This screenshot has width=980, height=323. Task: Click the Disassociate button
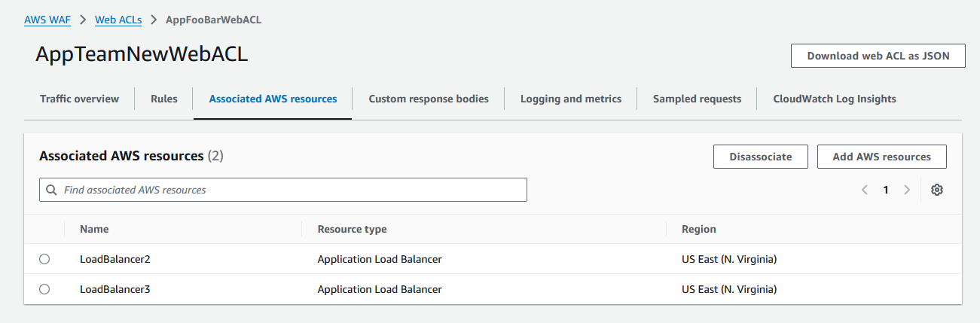pyautogui.click(x=761, y=157)
